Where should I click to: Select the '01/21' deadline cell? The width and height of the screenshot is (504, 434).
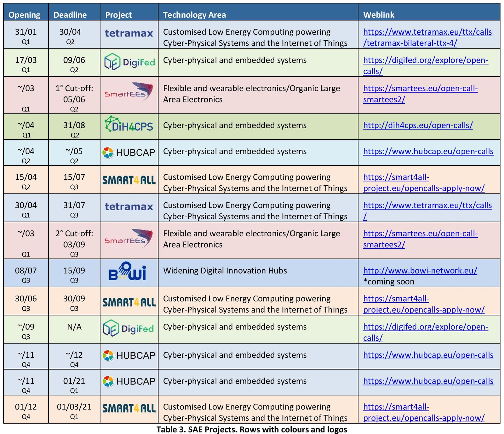pos(74,382)
